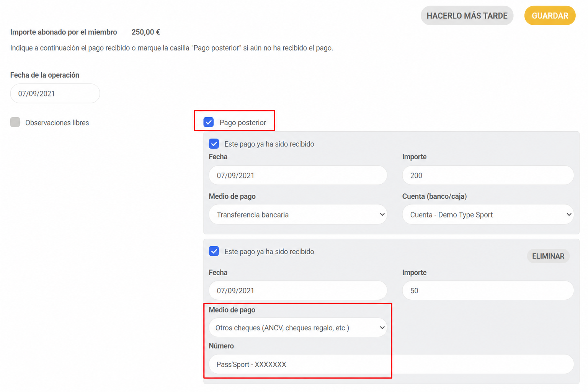Choose HACERLO MÁS TARDE button

click(x=467, y=16)
